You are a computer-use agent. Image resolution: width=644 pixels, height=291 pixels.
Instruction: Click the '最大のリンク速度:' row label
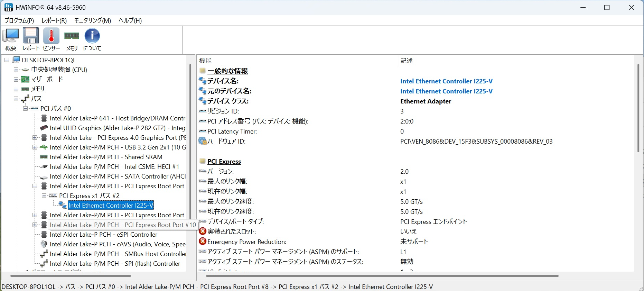pyautogui.click(x=231, y=201)
